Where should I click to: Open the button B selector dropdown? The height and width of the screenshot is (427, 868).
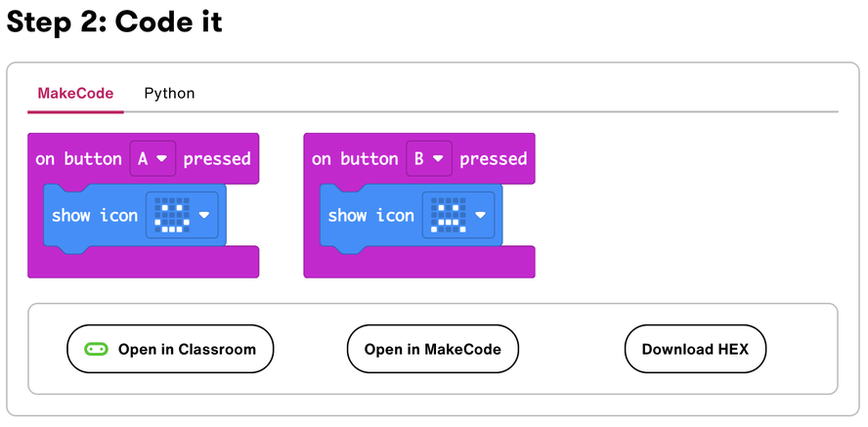tap(428, 158)
